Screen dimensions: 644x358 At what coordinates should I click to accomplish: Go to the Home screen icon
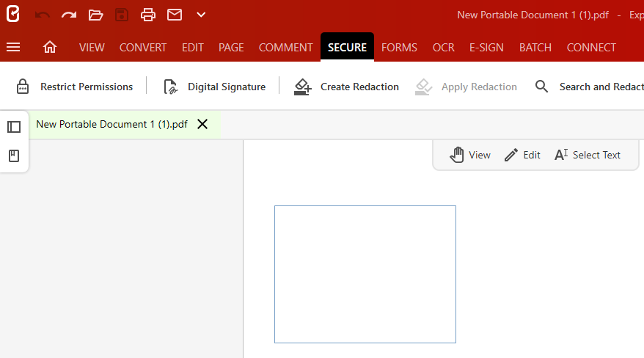tap(50, 47)
